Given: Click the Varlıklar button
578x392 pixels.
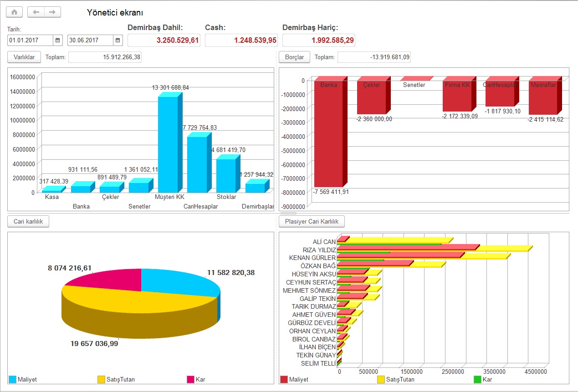Looking at the screenshot, I should click(x=24, y=57).
